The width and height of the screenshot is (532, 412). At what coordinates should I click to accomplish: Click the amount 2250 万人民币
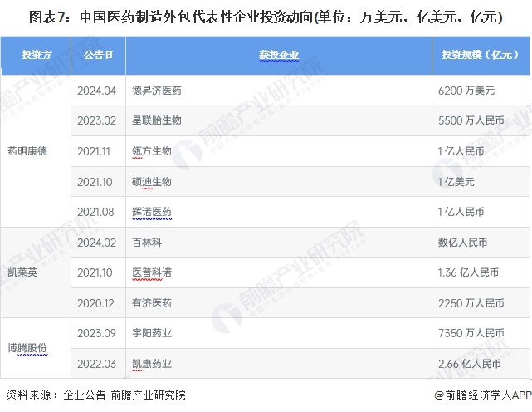(471, 303)
